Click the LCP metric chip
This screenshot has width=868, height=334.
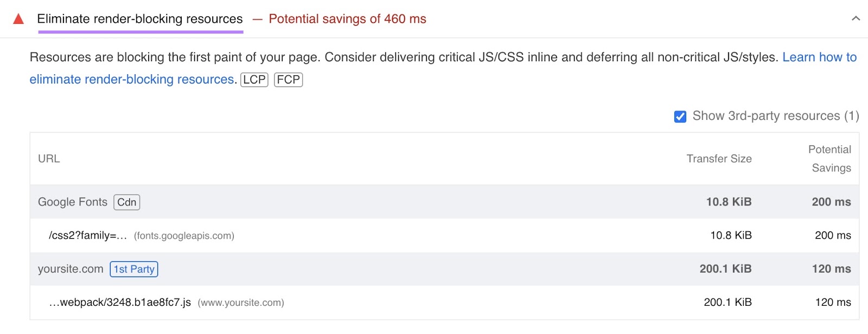255,80
